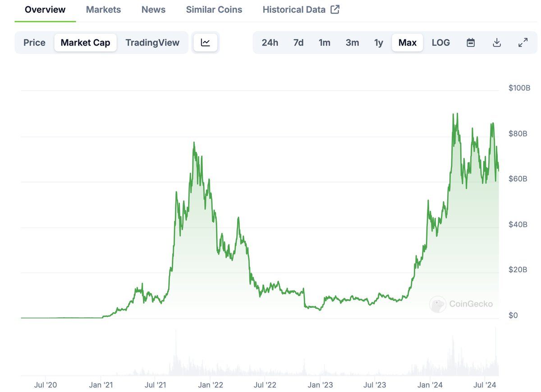Set the chart range to 24h
The width and height of the screenshot is (541, 392).
(x=270, y=43)
